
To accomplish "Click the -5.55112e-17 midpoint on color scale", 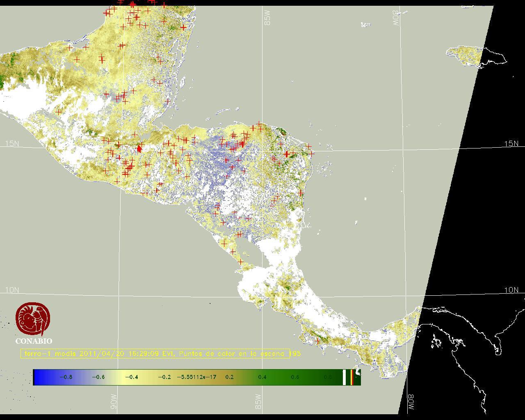I will click(196, 377).
